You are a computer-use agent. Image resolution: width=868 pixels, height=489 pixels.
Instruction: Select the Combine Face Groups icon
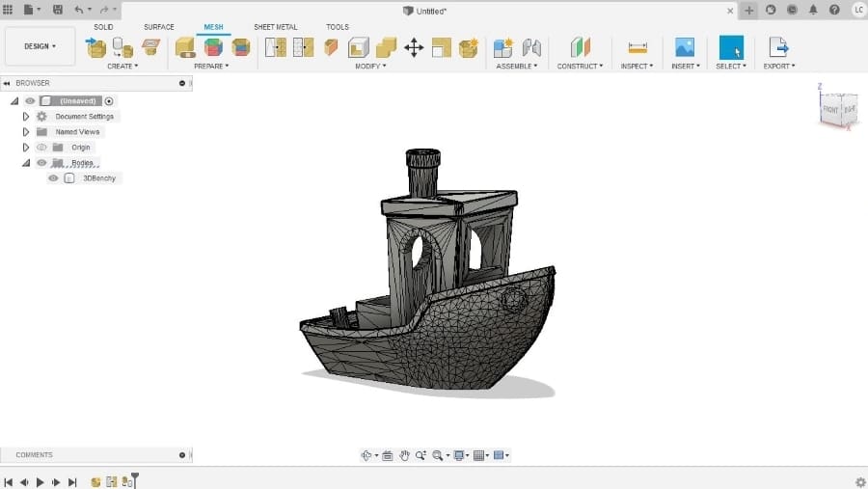(241, 47)
